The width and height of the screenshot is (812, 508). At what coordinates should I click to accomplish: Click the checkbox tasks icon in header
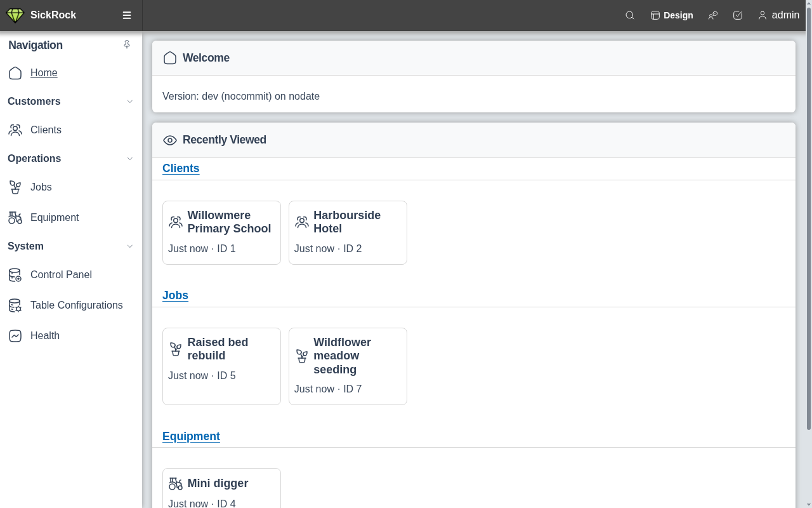[x=738, y=15]
